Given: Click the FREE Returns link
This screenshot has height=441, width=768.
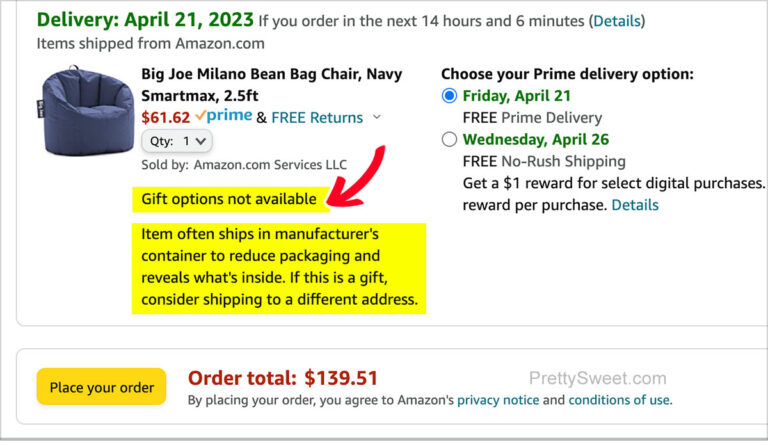Looking at the screenshot, I should (317, 117).
